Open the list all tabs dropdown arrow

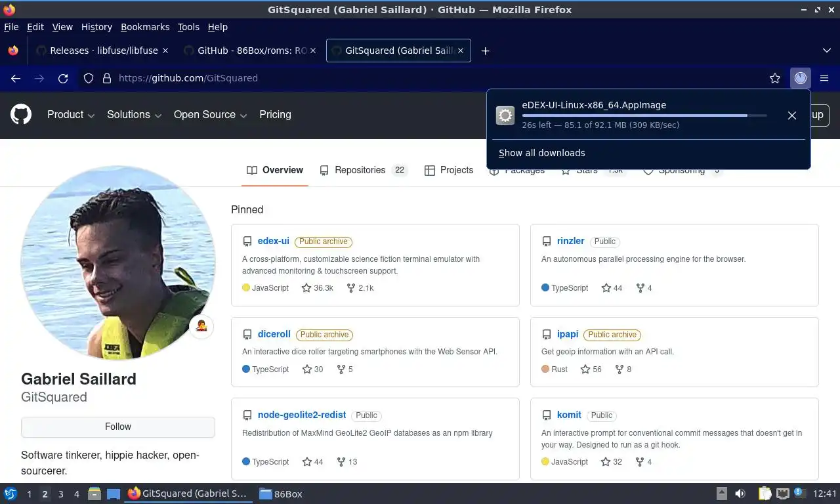(x=827, y=51)
